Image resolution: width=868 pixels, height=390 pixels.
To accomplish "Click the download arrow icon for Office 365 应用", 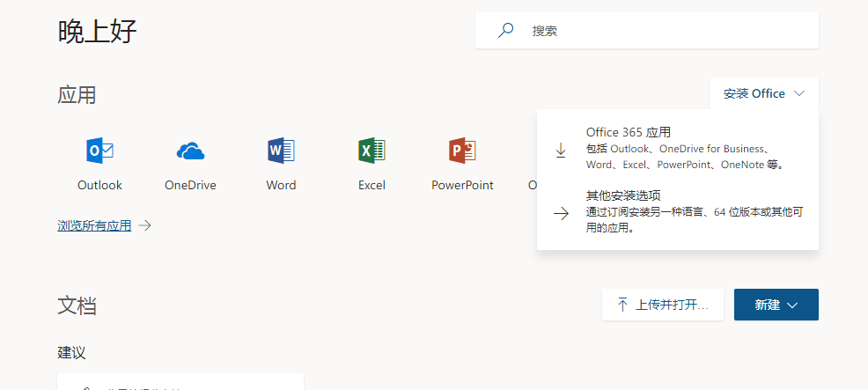I will pyautogui.click(x=561, y=151).
